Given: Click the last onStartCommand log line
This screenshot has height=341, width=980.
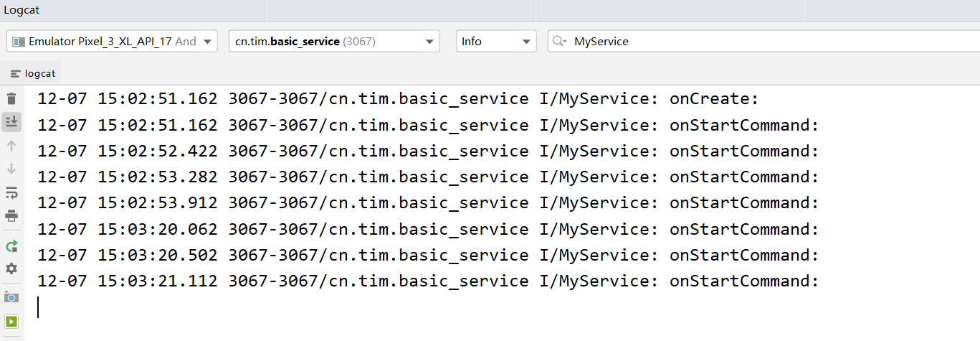Looking at the screenshot, I should (x=428, y=281).
